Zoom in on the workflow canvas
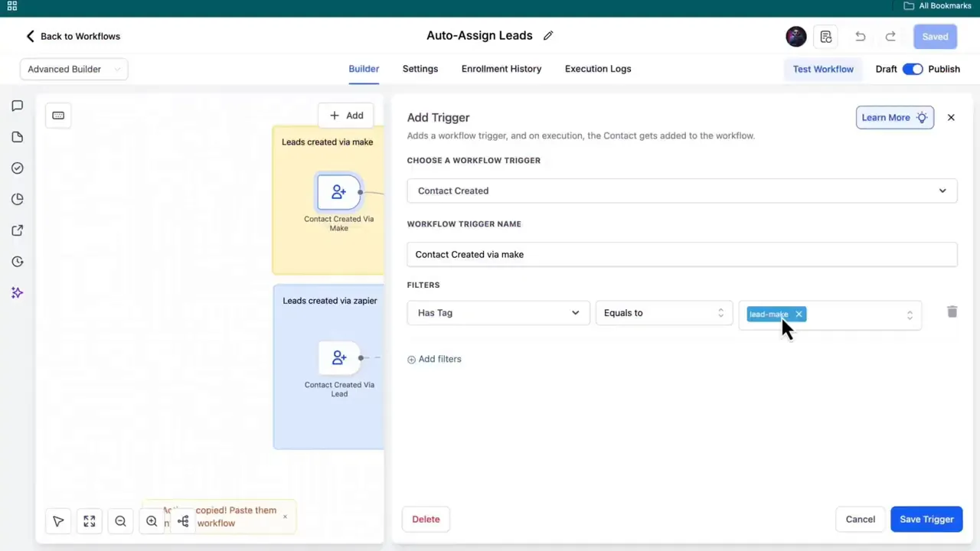The height and width of the screenshot is (551, 980). (x=152, y=521)
